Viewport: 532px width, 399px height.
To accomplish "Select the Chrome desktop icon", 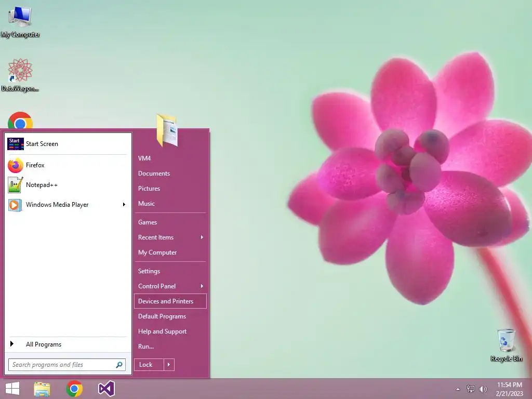I will [20, 120].
